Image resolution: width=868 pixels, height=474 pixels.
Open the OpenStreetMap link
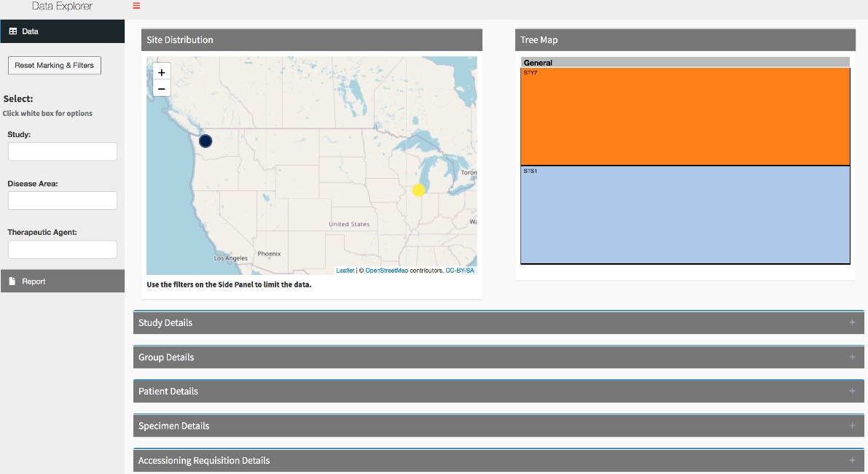[x=386, y=271]
